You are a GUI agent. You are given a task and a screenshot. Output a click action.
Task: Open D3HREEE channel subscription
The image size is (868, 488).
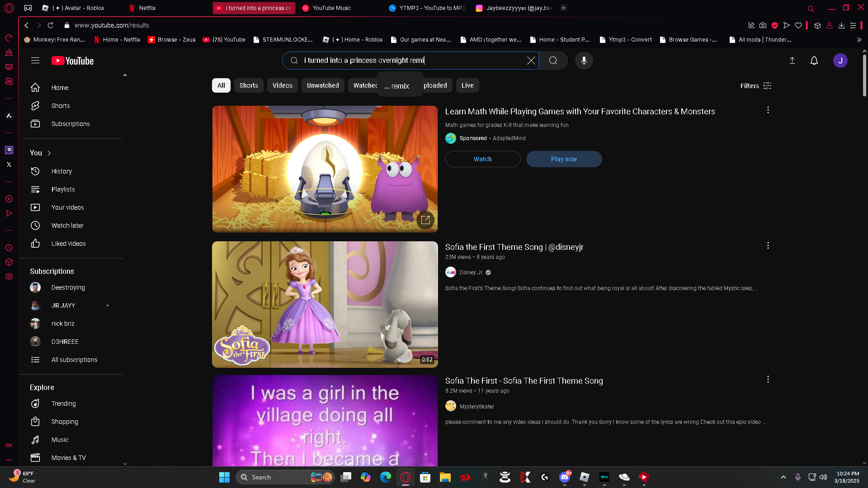(x=72, y=342)
